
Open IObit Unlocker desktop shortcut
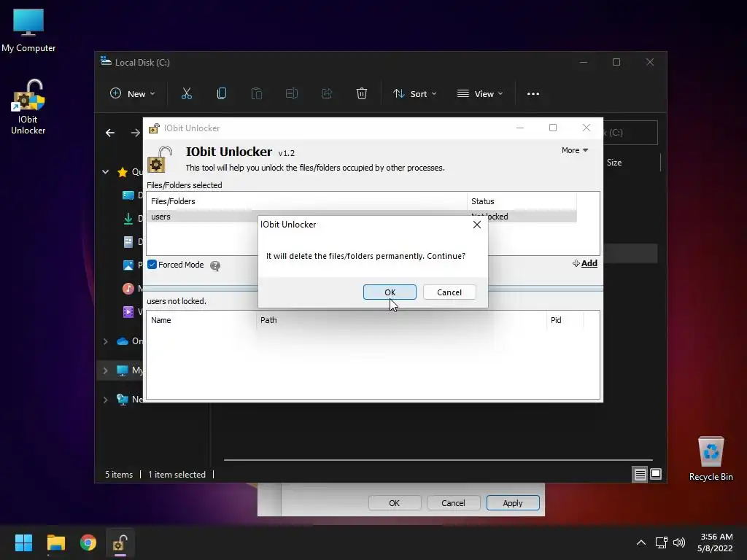(28, 108)
